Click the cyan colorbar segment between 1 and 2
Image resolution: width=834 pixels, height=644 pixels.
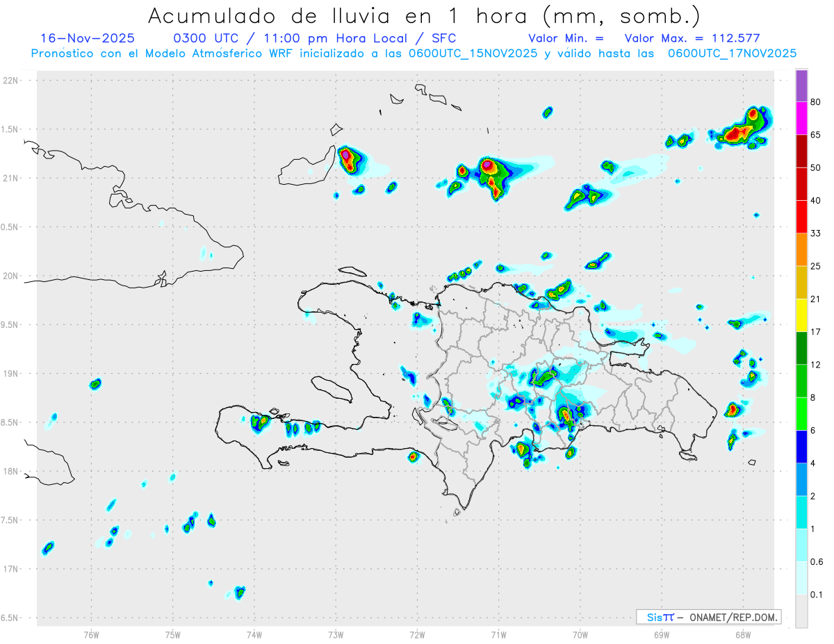tap(801, 512)
